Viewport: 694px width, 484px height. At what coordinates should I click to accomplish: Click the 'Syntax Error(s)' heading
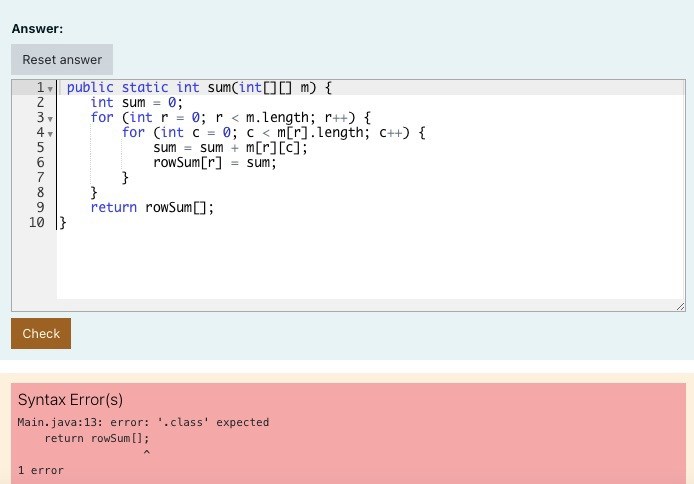(70, 400)
